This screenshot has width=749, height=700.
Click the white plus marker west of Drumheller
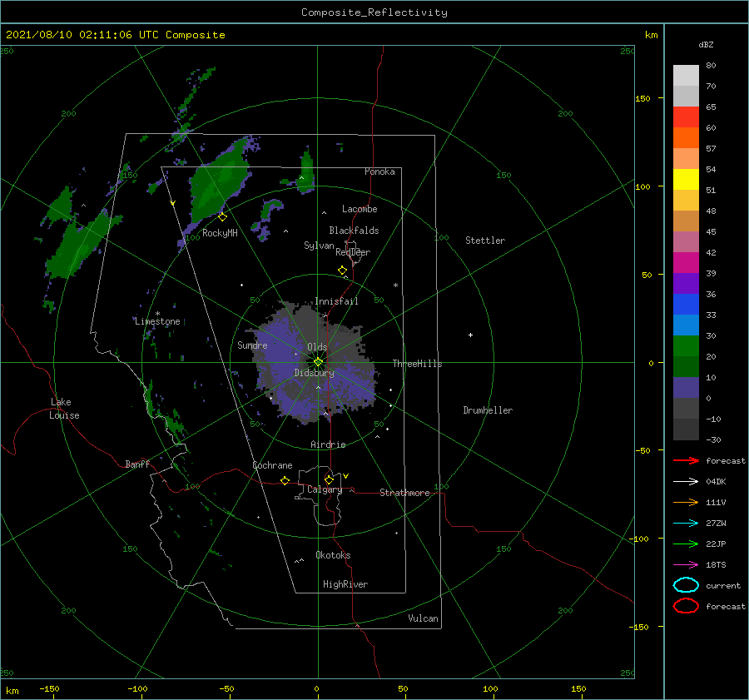pyautogui.click(x=470, y=335)
